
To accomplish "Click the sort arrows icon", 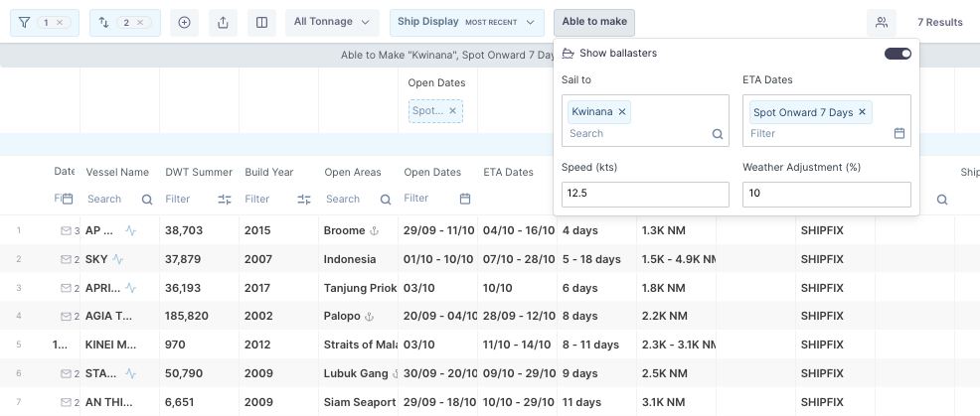I will tap(103, 22).
